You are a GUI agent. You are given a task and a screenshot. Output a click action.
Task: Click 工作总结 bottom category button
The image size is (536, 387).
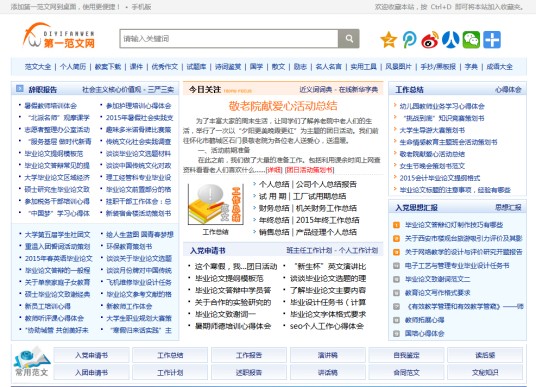[x=170, y=355]
